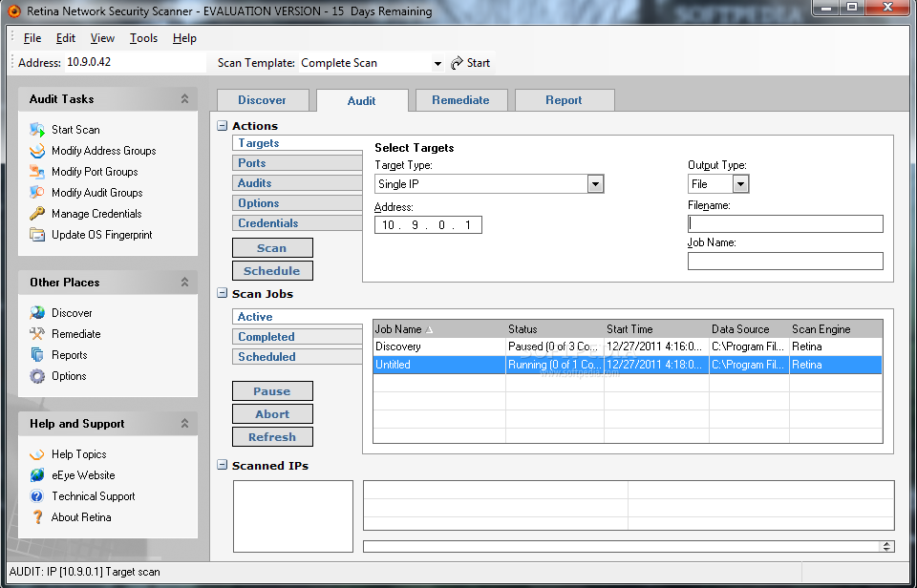The height and width of the screenshot is (588, 917).
Task: Pause the selected scan job
Action: pyautogui.click(x=272, y=391)
